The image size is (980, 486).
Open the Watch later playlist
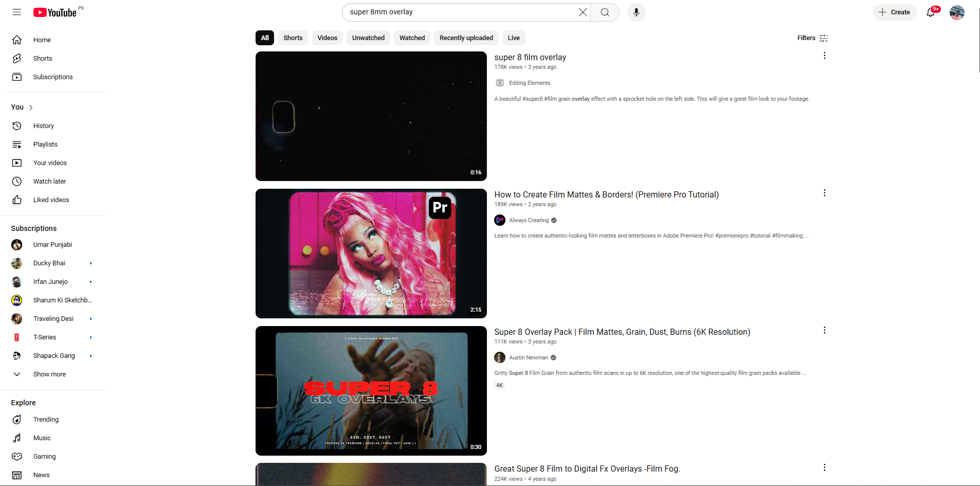49,181
